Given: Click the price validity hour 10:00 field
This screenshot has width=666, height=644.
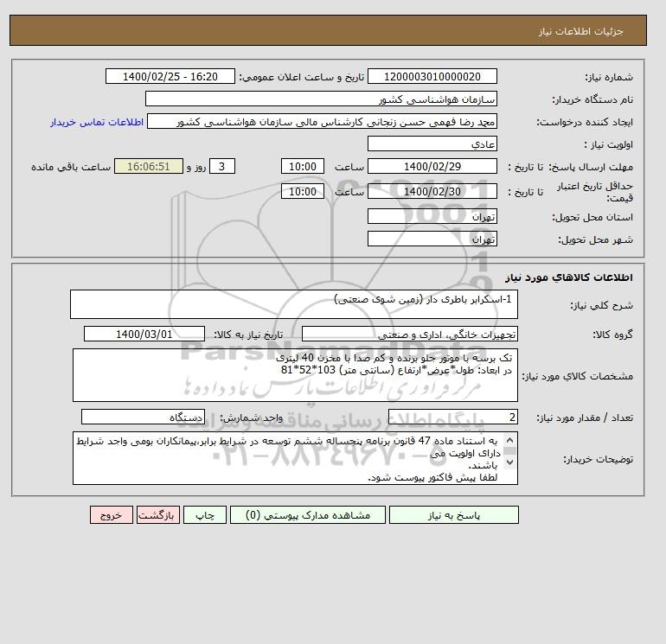Looking at the screenshot, I should 303,191.
